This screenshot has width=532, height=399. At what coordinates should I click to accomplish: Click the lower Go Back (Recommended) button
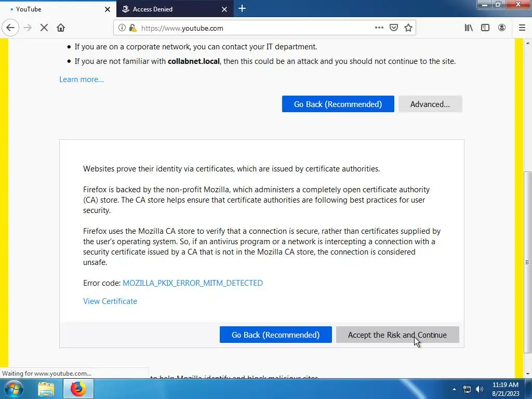pyautogui.click(x=275, y=335)
